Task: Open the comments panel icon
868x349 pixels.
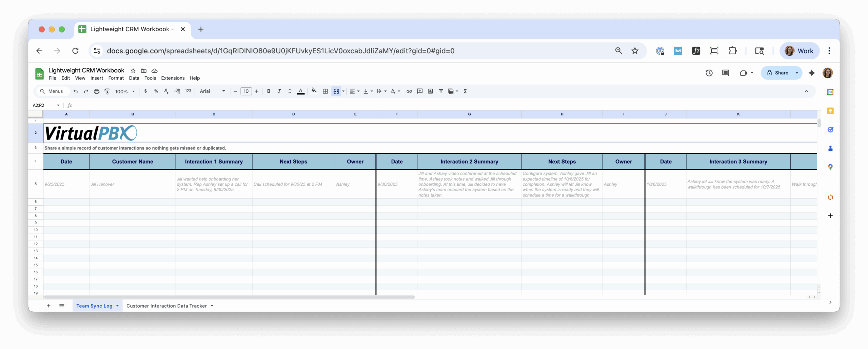Action: tap(726, 73)
